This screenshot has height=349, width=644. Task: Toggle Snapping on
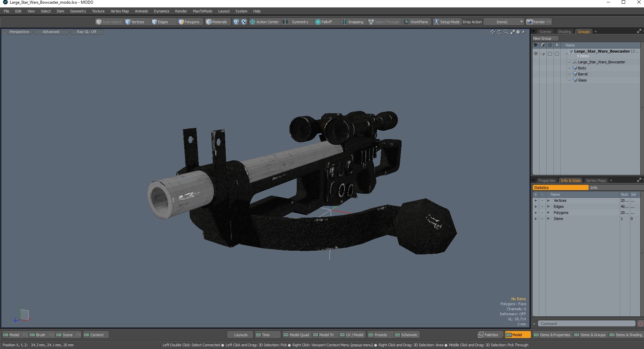tap(353, 22)
